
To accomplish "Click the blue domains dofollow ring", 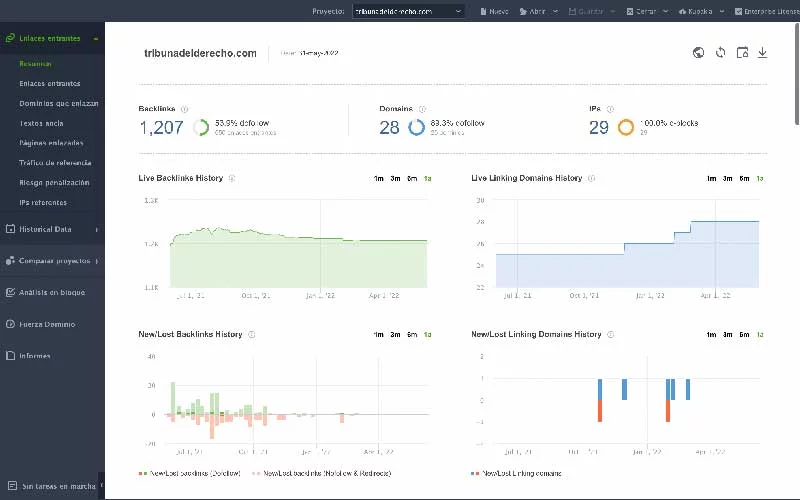I will 416,127.
